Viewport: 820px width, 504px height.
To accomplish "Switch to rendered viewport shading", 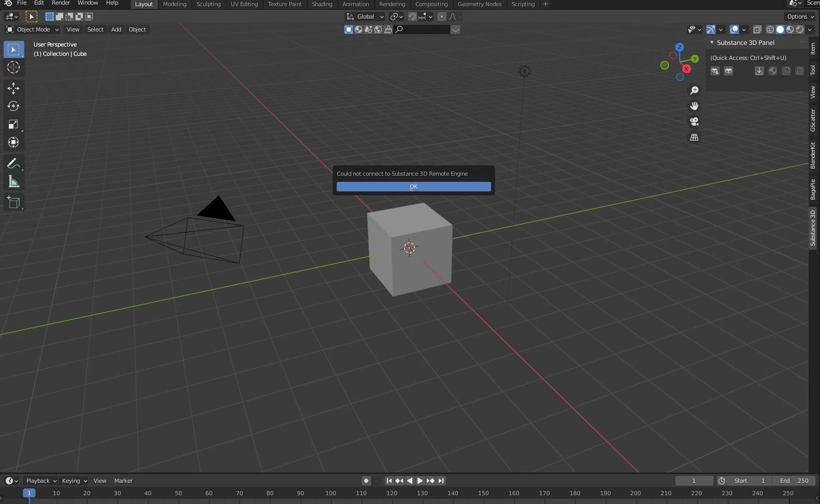I will 800,29.
